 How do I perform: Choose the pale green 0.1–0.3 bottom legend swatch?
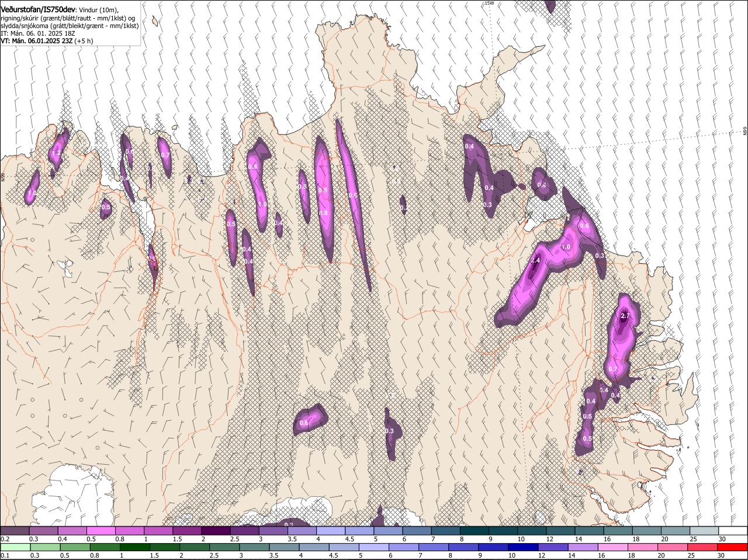pos(15,548)
